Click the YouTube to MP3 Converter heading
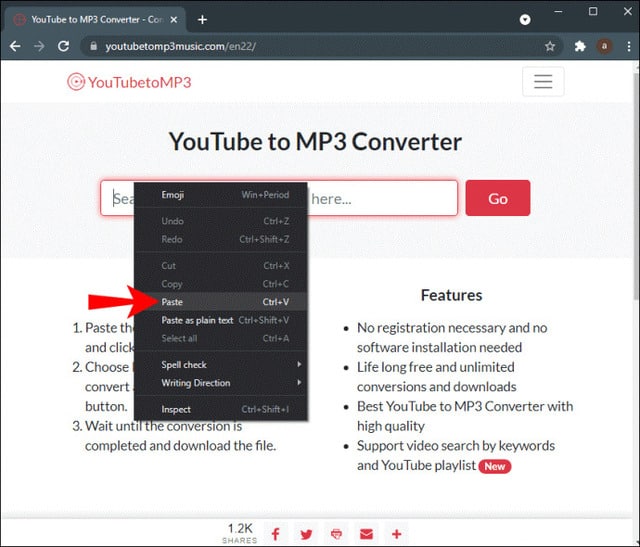 [315, 142]
